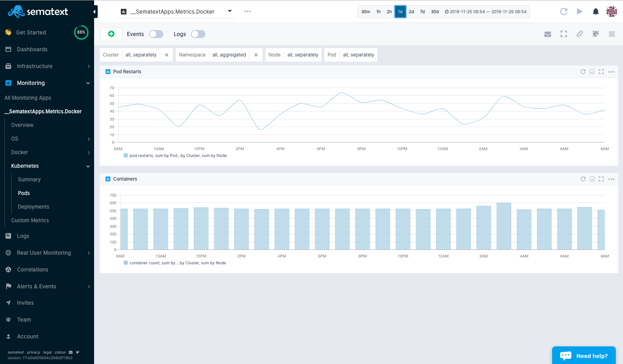Image resolution: width=623 pixels, height=364 pixels.
Task: Open All Monitoring Apps
Action: (x=28, y=98)
